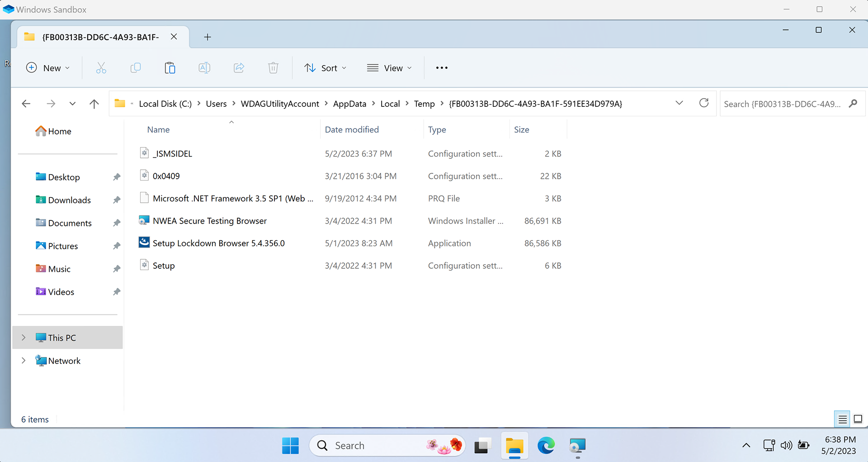Image resolution: width=868 pixels, height=462 pixels.
Task: Expand subfolders after Users in breadcrumb
Action: click(x=234, y=104)
